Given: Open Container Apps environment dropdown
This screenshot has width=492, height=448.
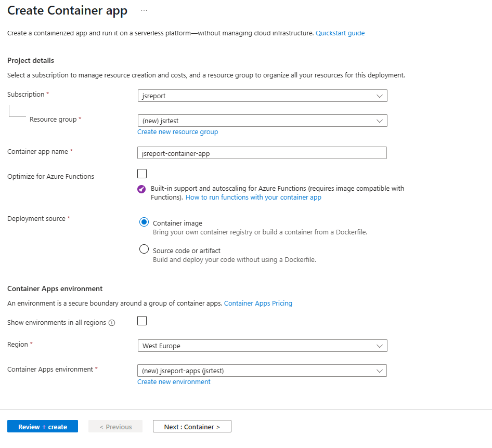Looking at the screenshot, I should point(262,371).
